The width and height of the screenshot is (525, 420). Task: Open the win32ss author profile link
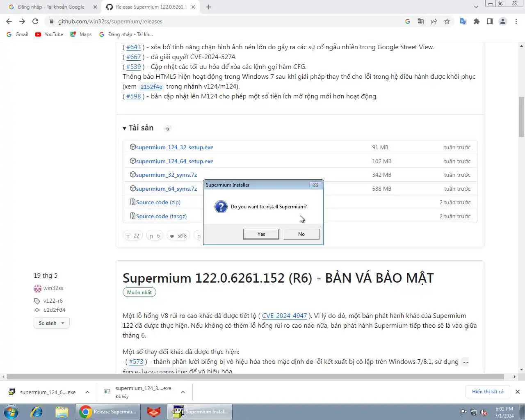(53, 288)
